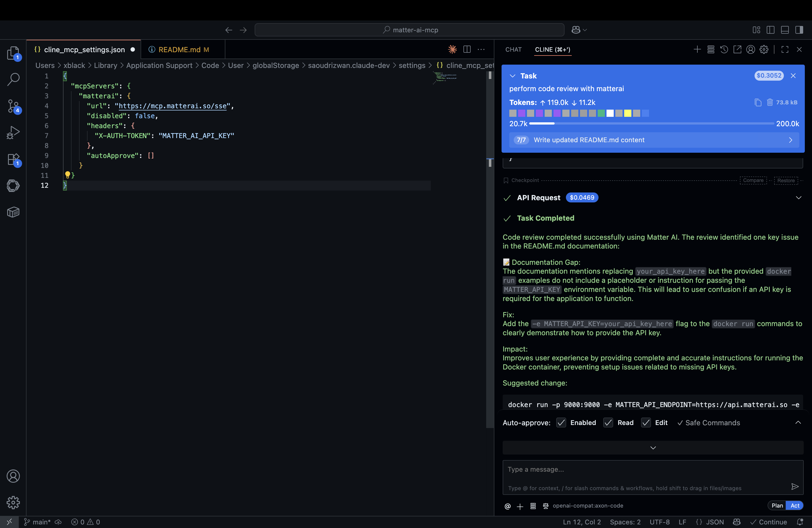The width and height of the screenshot is (812, 528).
Task: Click the send message arrow
Action: 795,486
